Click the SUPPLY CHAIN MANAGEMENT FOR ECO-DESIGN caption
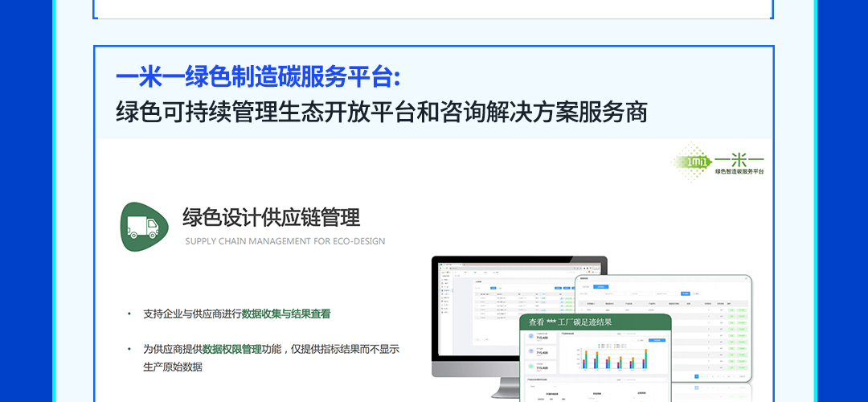 click(285, 241)
